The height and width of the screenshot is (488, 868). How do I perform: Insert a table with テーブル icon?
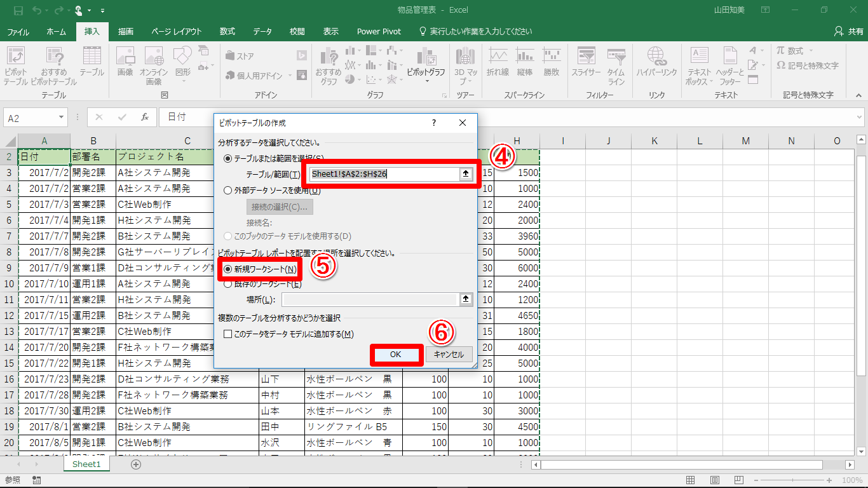(x=92, y=62)
